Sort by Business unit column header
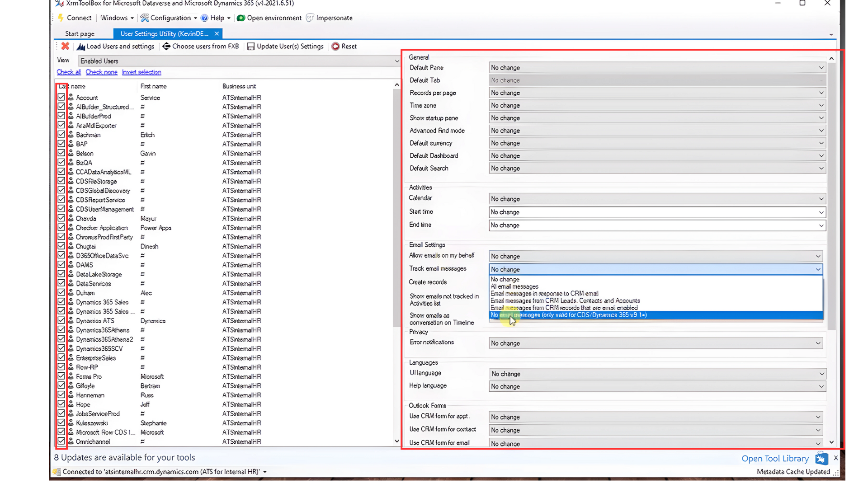 point(239,86)
